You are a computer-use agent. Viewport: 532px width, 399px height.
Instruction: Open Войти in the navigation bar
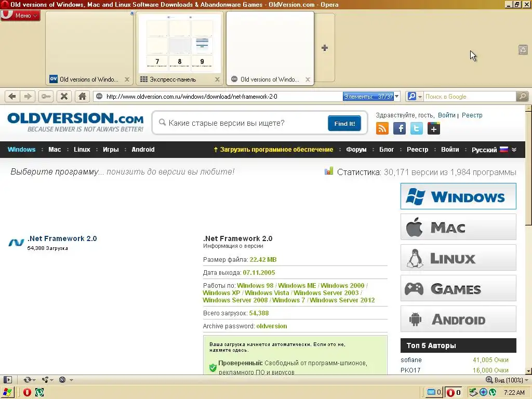450,150
